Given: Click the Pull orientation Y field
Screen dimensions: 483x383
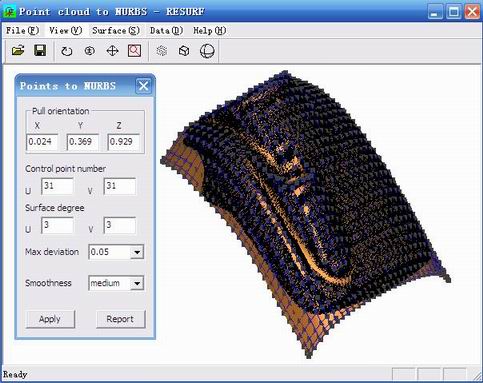Looking at the screenshot, I should [82, 142].
